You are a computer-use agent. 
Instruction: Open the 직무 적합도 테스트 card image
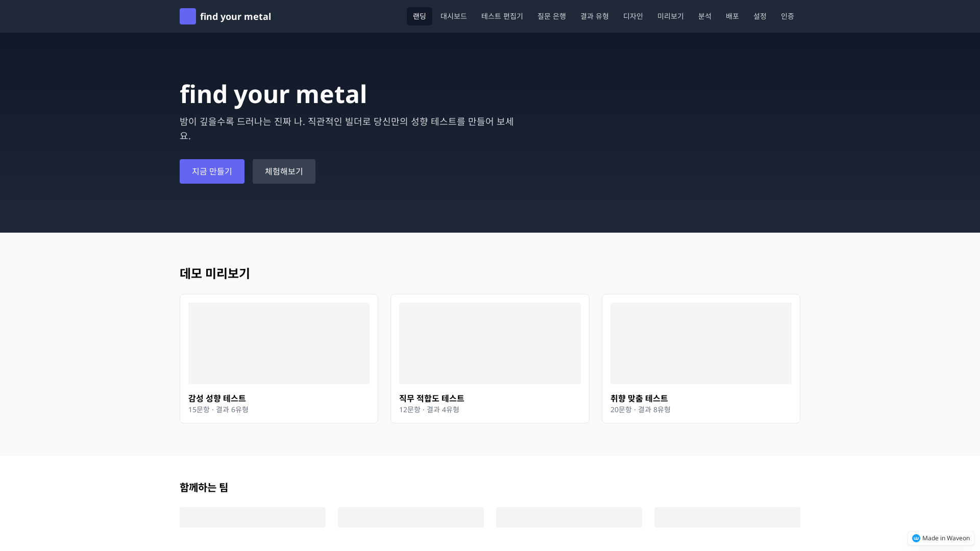[x=489, y=343]
